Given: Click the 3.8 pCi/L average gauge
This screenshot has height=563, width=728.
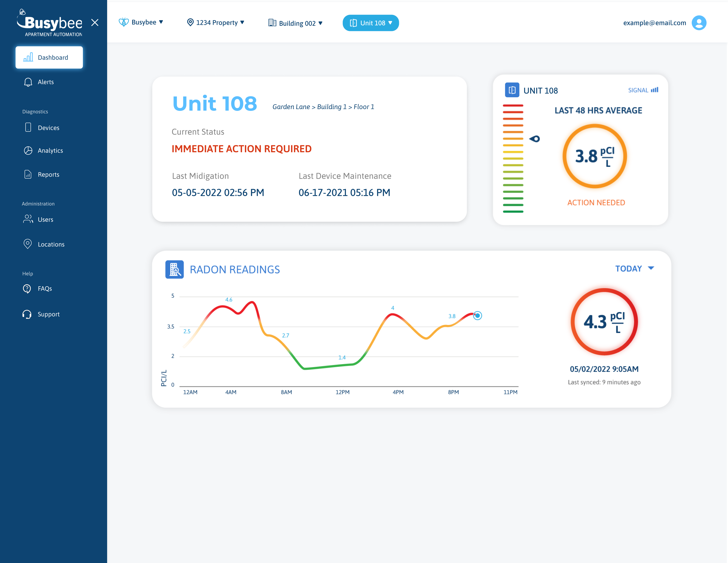Looking at the screenshot, I should 595,156.
